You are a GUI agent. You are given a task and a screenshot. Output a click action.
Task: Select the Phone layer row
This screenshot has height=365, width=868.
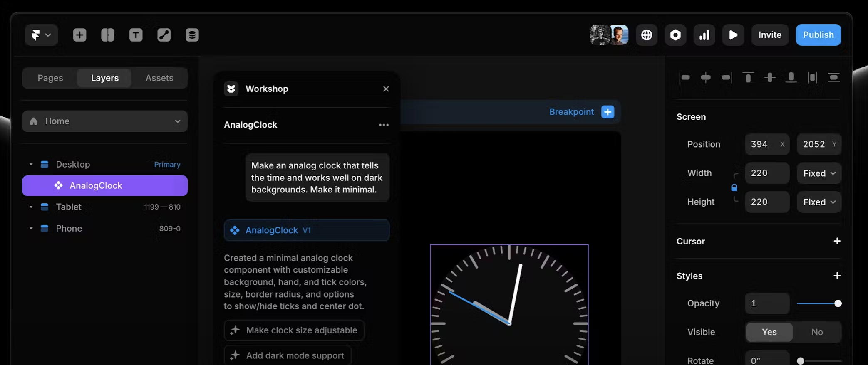pyautogui.click(x=105, y=229)
